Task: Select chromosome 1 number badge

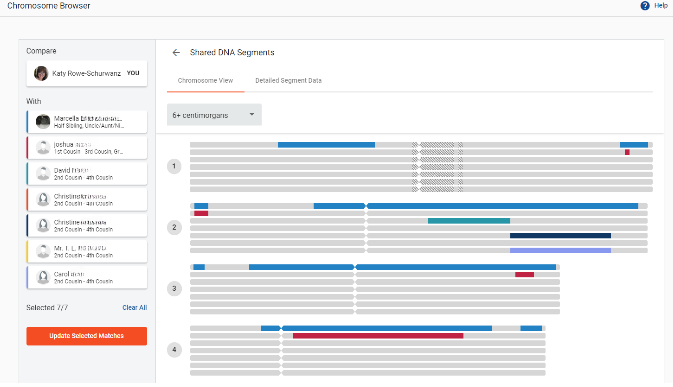Action: click(174, 166)
